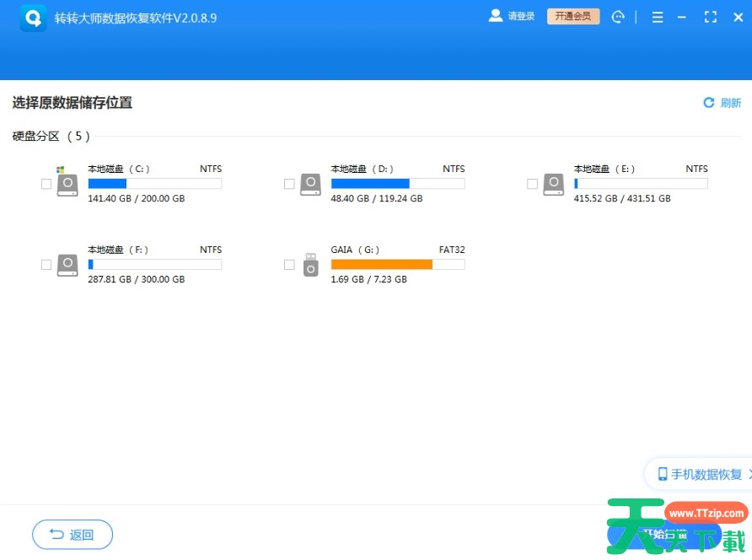
Task: Tick the checkbox for local disk F:
Action: [46, 265]
